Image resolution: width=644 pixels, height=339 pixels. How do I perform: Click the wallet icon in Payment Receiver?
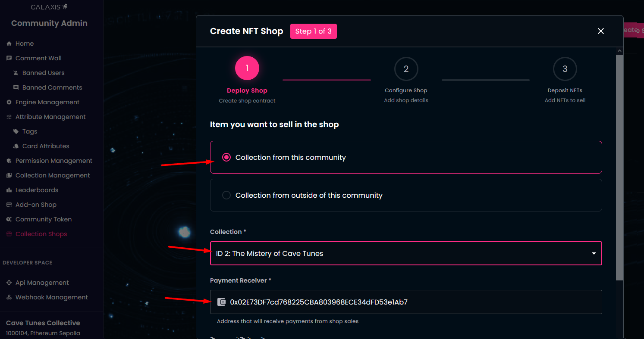tap(222, 302)
